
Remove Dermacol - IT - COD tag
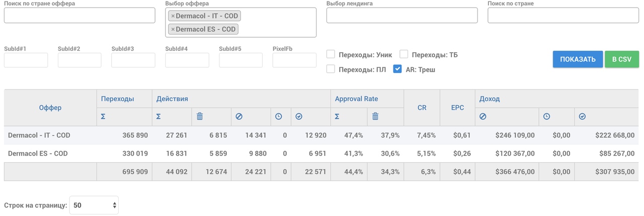[173, 16]
